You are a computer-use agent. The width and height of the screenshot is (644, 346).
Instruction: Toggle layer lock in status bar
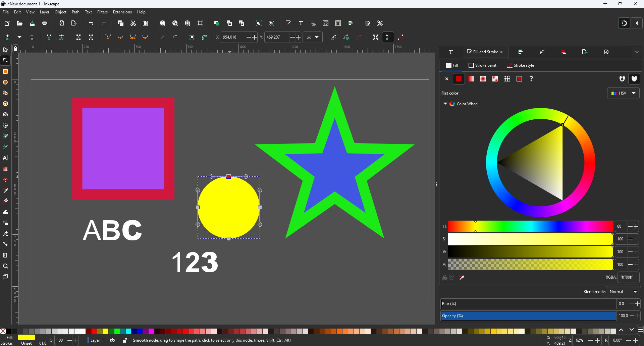click(x=125, y=340)
